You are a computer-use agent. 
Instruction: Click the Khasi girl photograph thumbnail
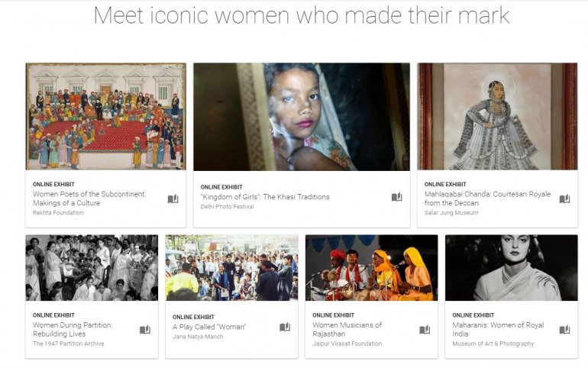click(x=301, y=116)
